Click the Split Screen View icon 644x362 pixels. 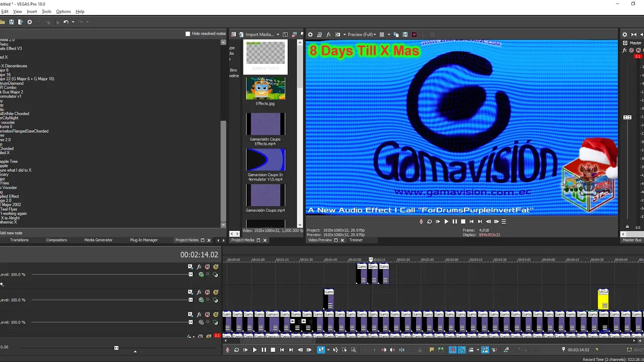tap(338, 35)
